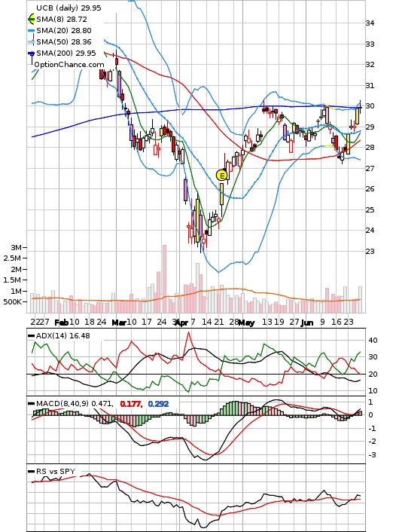Select the Apr label on date axis
This screenshot has width=396, height=532.
(x=182, y=323)
